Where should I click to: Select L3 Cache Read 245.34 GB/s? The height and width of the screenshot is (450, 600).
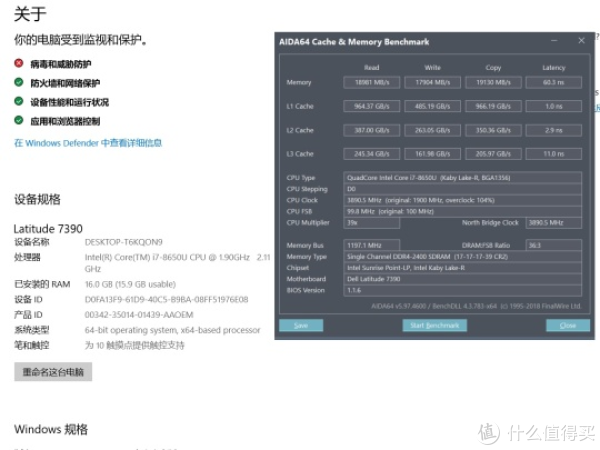(372, 154)
